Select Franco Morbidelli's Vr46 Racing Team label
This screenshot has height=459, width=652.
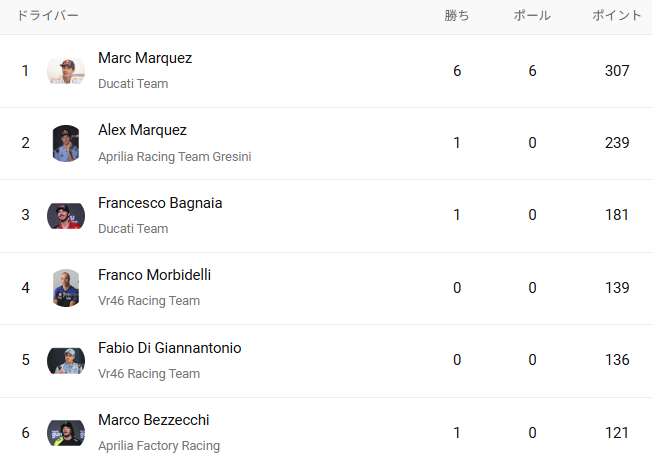[x=149, y=301]
